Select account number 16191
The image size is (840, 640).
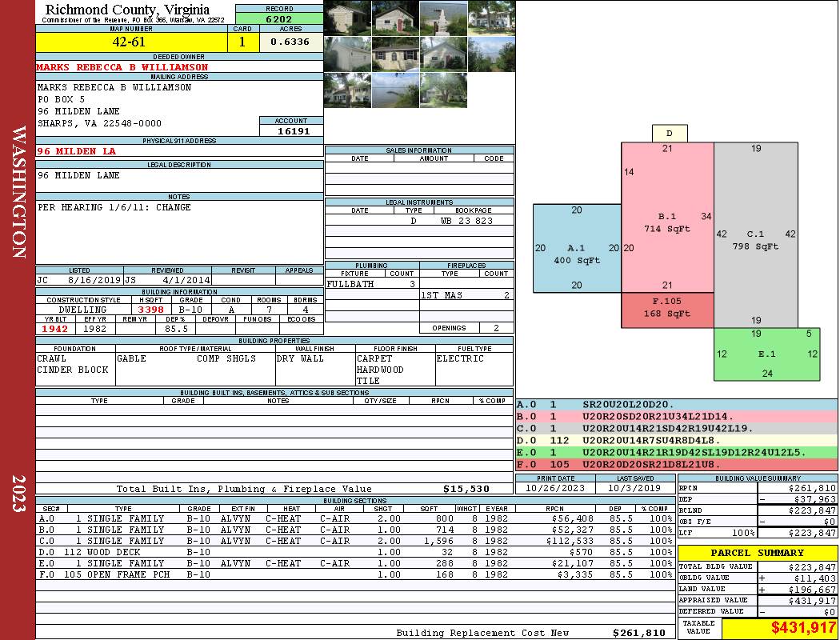[x=293, y=130]
